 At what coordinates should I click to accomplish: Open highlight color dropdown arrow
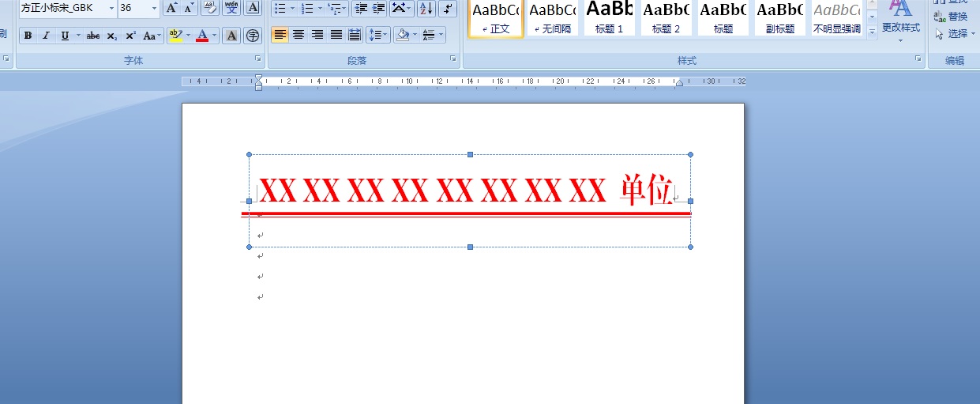(188, 36)
